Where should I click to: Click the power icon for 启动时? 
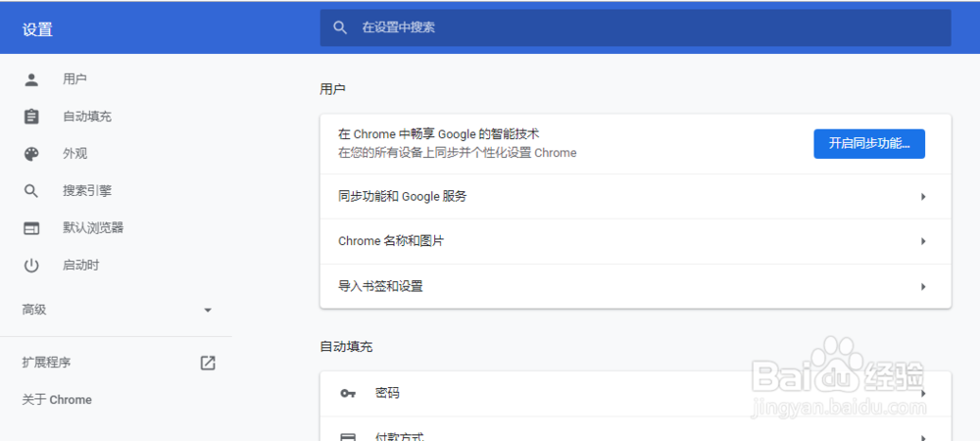31,266
